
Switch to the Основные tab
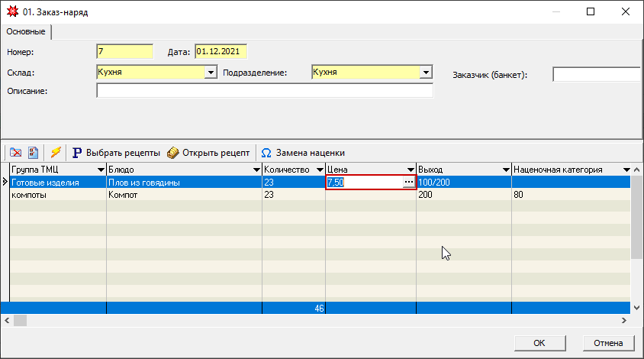click(x=26, y=32)
